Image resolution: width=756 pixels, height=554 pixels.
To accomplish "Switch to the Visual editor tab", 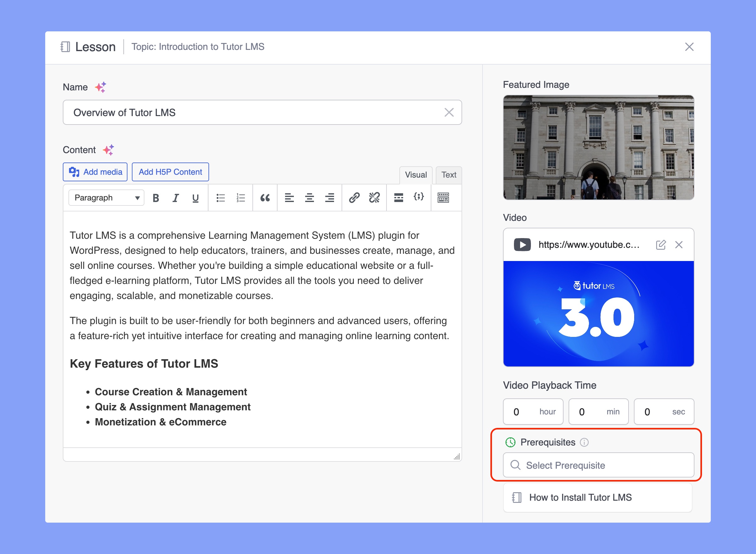I will [x=416, y=175].
